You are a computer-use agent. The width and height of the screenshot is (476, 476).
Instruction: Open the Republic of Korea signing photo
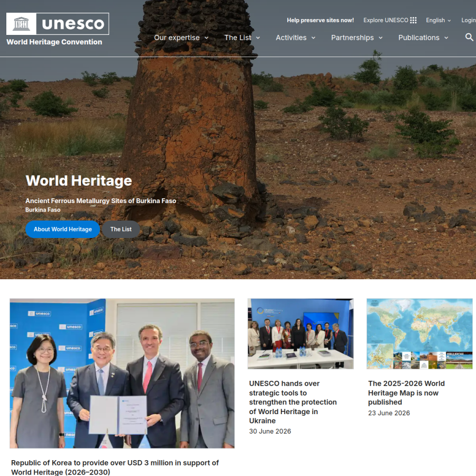tap(122, 373)
